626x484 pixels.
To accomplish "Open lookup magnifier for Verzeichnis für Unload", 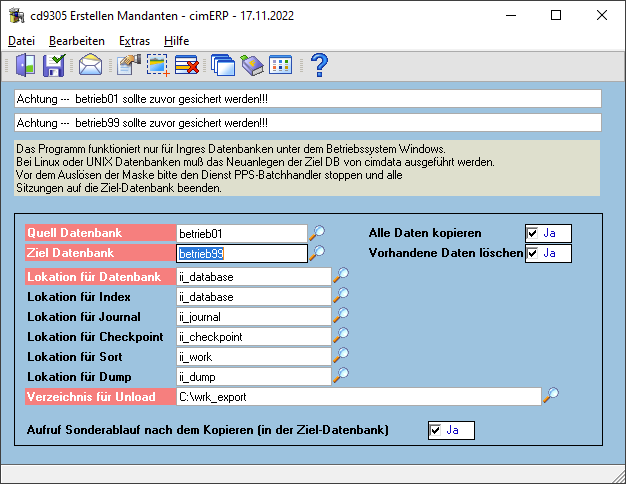I will tap(551, 395).
